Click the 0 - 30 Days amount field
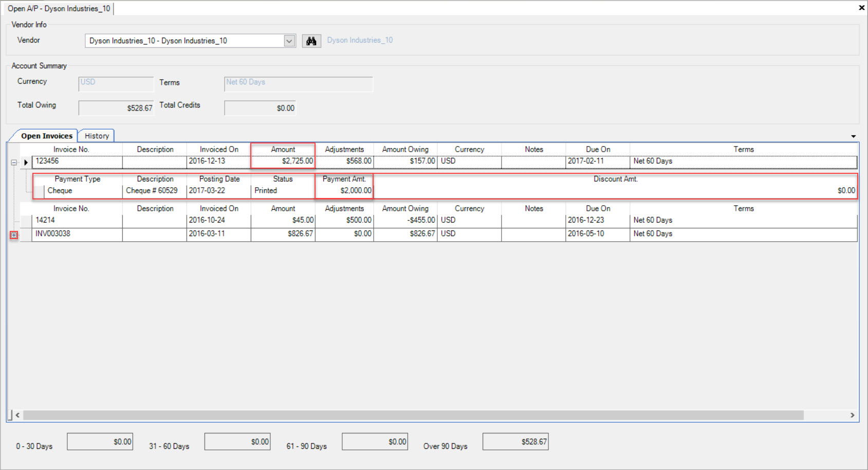This screenshot has width=868, height=470. 100,442
